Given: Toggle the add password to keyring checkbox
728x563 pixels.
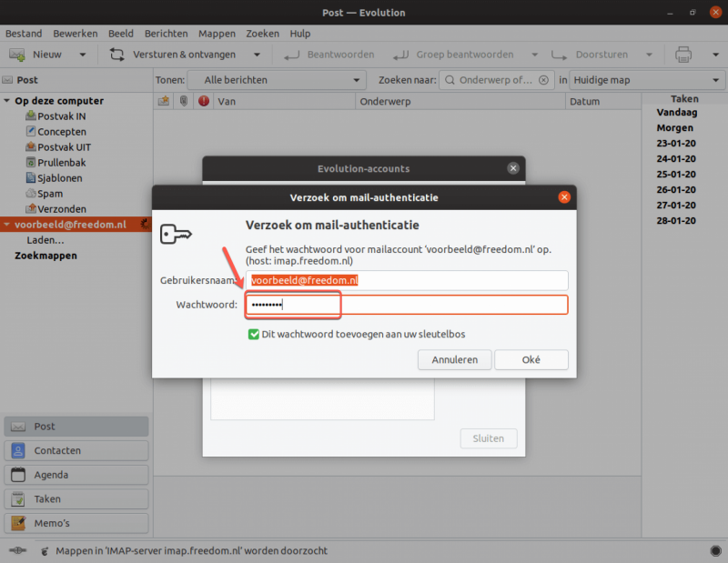Looking at the screenshot, I should click(x=254, y=334).
